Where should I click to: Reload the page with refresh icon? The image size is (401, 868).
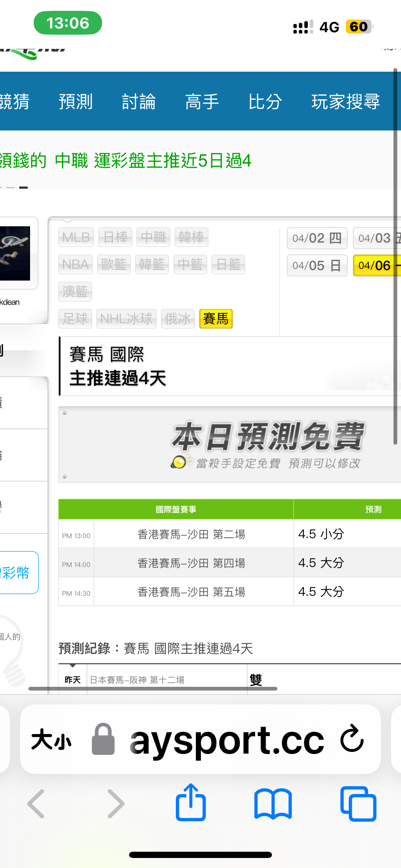coord(352,739)
